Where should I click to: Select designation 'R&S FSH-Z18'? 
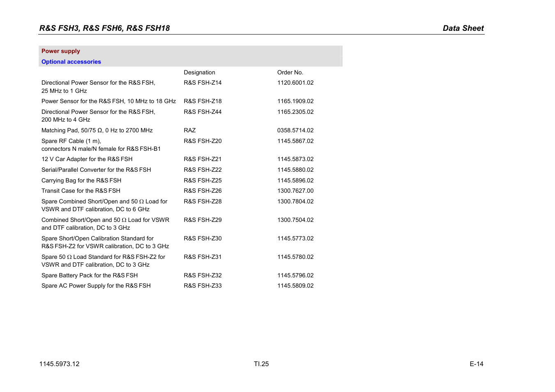click(203, 101)
